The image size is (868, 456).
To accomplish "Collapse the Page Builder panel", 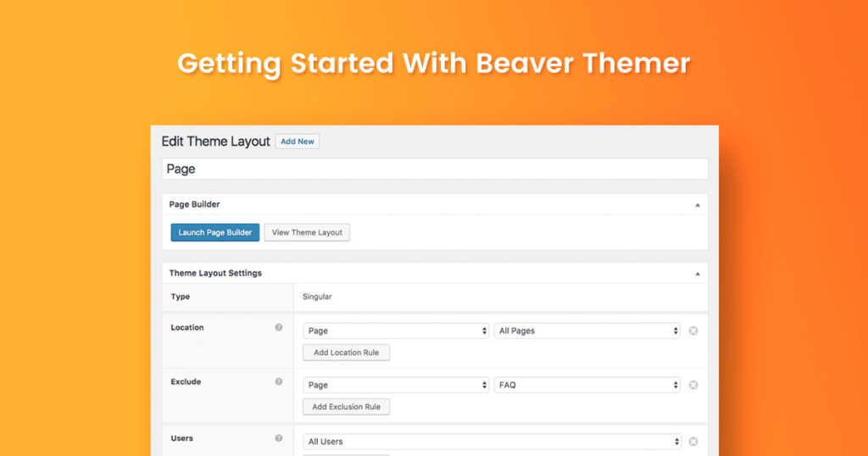I will [x=698, y=205].
